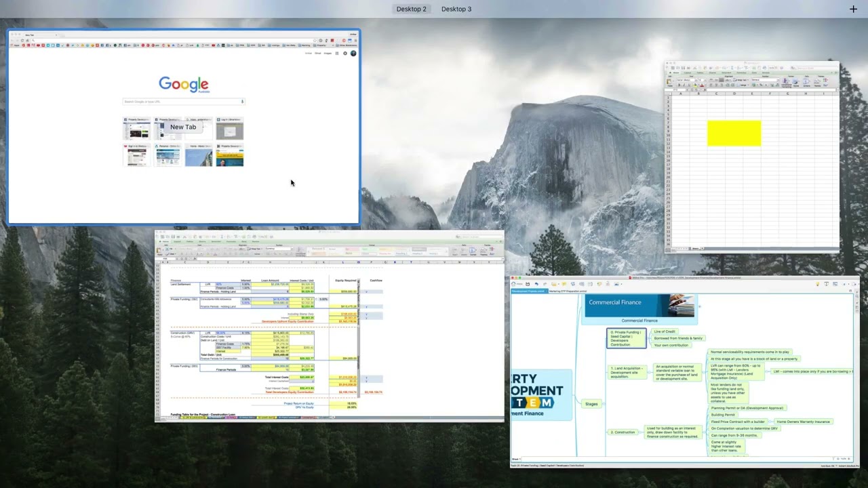Switch to Desktop 2 in Mission Control

point(411,9)
